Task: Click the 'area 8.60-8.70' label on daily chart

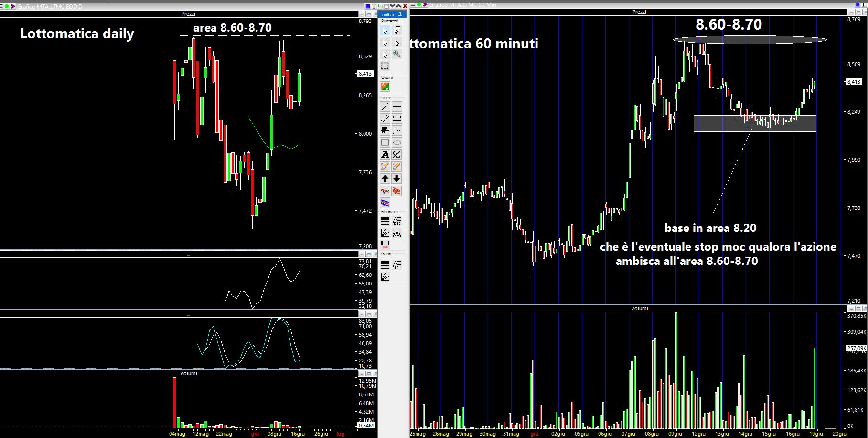Action: (x=233, y=28)
